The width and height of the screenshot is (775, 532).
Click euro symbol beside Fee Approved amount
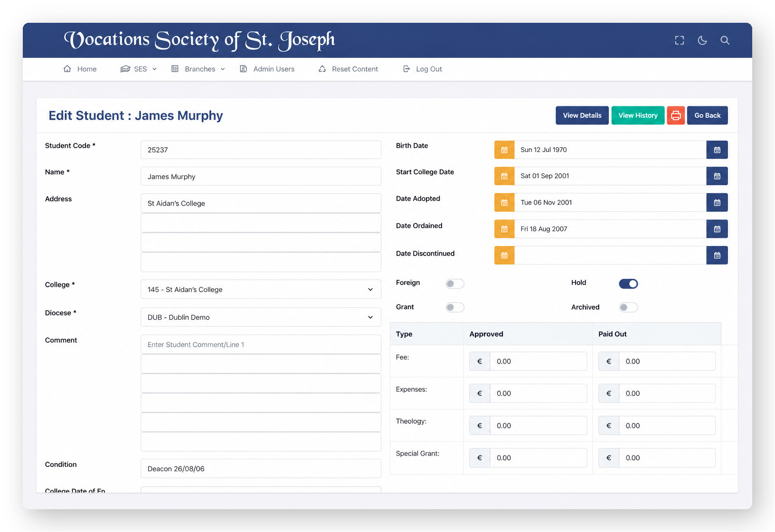pos(480,361)
